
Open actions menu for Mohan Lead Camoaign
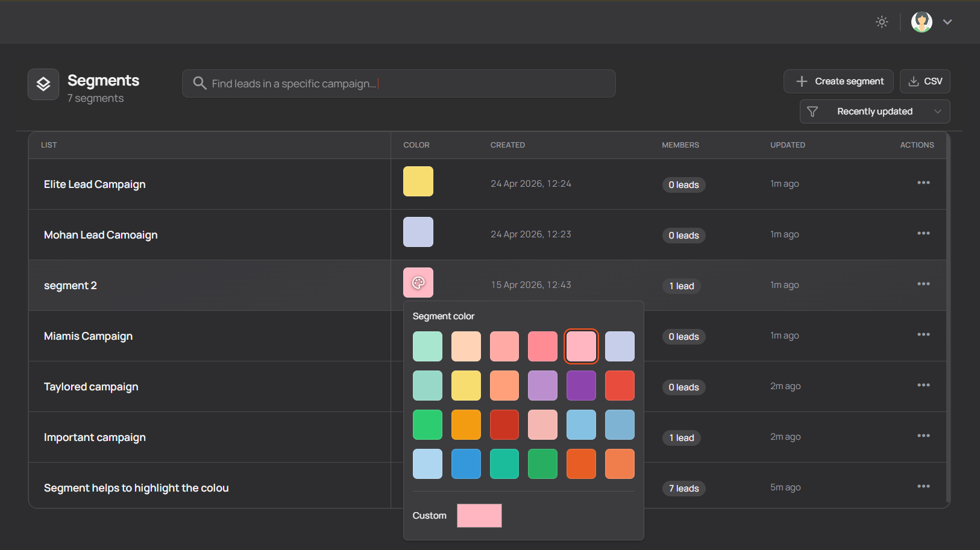[x=923, y=234]
